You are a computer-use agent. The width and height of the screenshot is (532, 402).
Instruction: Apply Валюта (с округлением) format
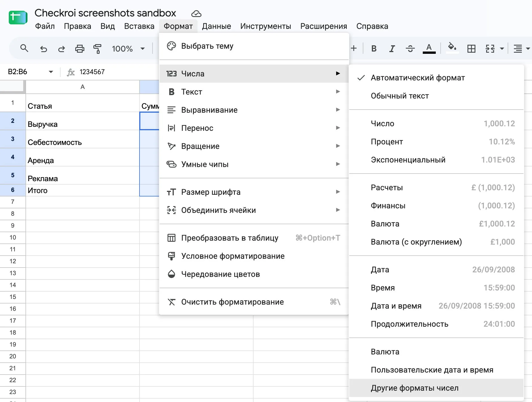pos(436,242)
